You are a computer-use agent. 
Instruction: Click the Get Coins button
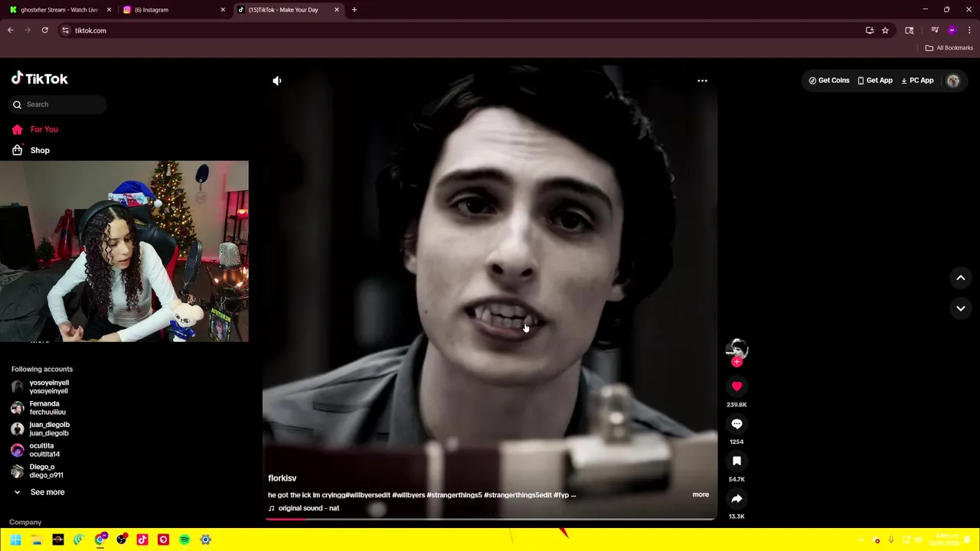tap(829, 80)
